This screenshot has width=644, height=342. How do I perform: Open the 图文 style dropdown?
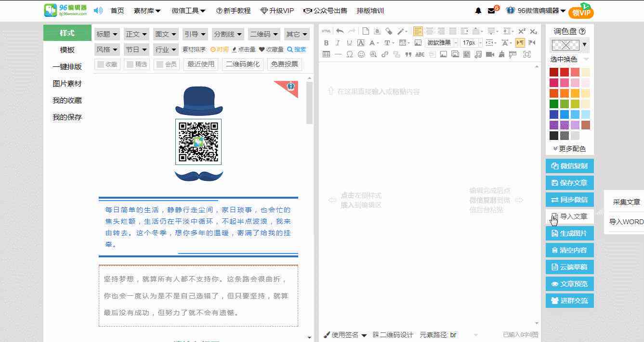[166, 34]
